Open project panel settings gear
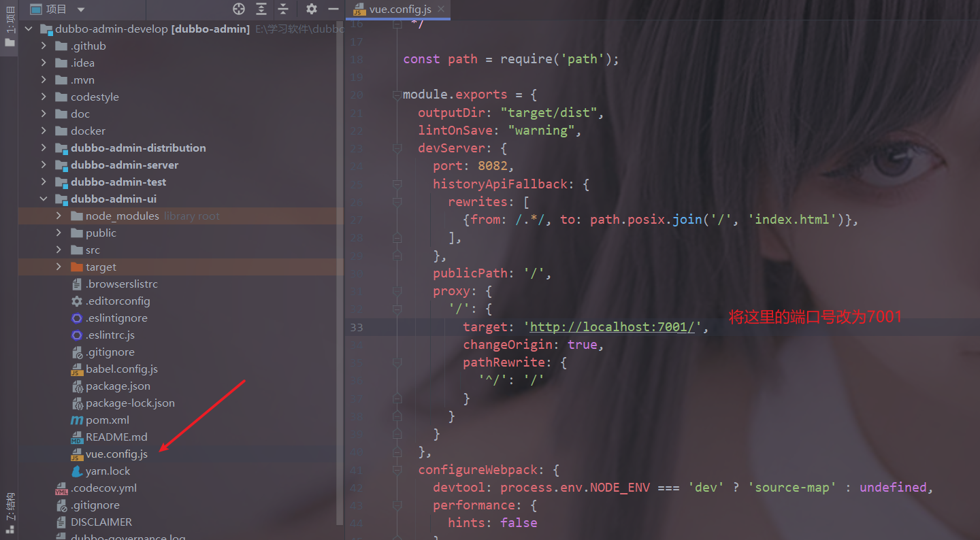980x540 pixels. [312, 9]
